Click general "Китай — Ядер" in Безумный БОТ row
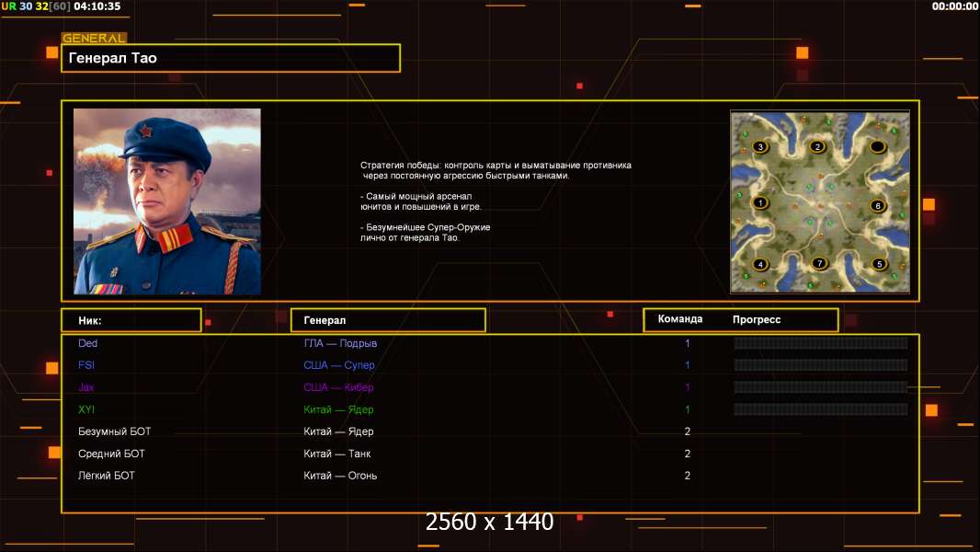The image size is (980, 552). click(x=338, y=431)
